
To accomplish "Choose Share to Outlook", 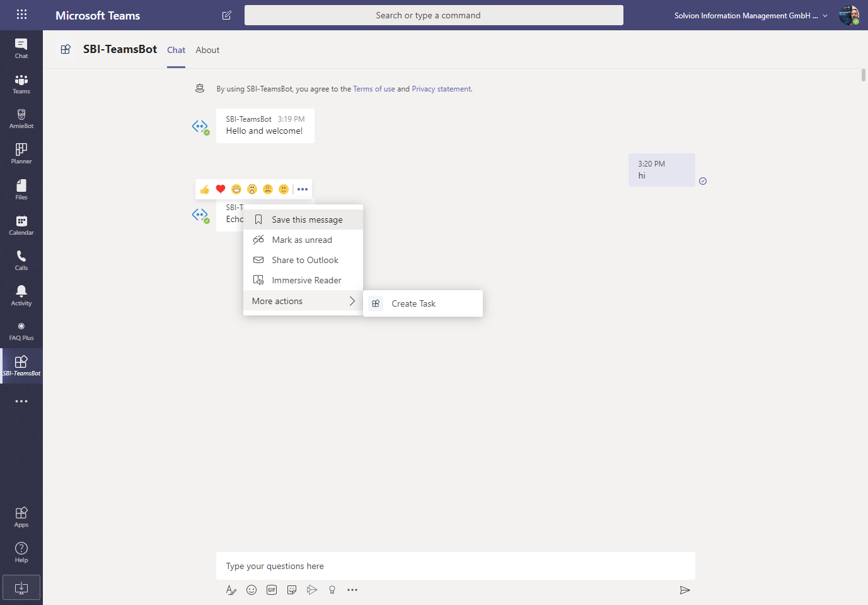I will click(x=303, y=260).
